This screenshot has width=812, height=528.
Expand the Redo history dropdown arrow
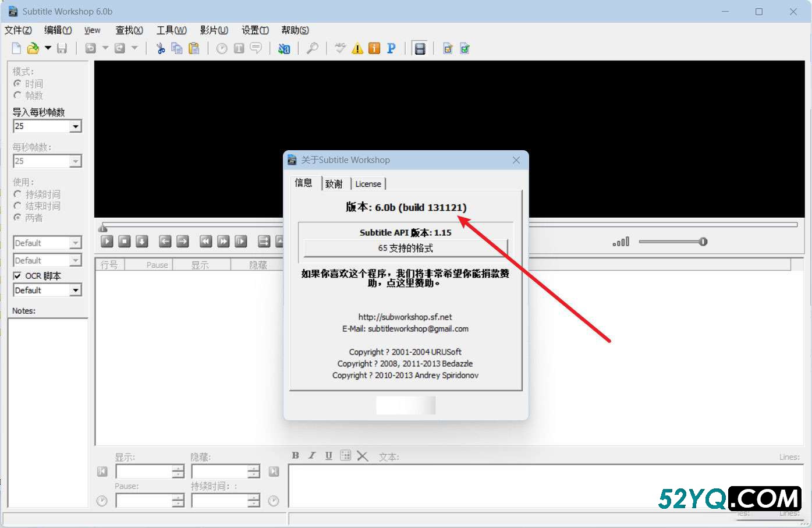click(134, 48)
